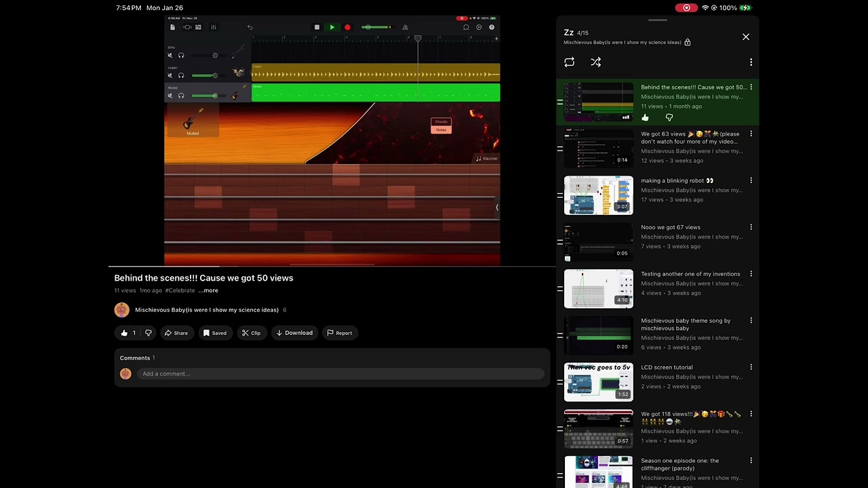Click the green Muted bass region
Image resolution: width=868 pixels, height=488 pixels.
pyautogui.click(x=376, y=93)
